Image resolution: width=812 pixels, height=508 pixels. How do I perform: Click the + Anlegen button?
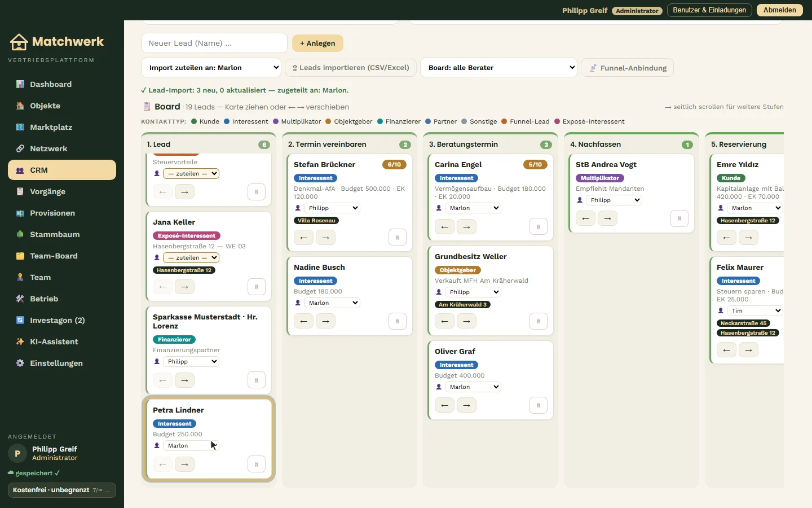tap(317, 43)
